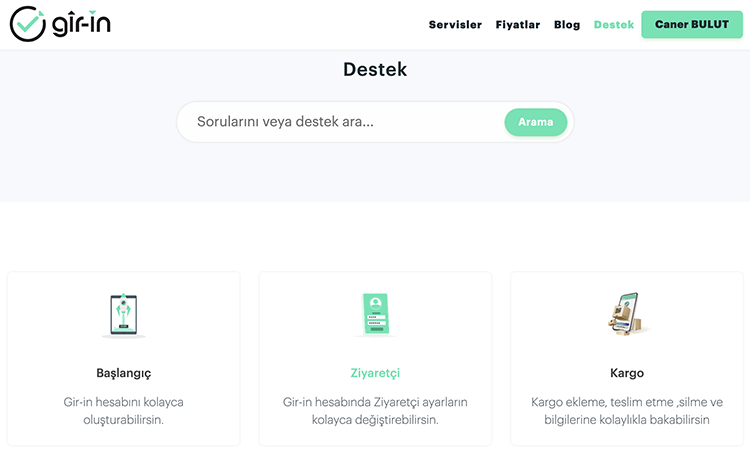The image size is (750, 453).
Task: Open the Başlangıç rocket tablet icon
Action: pos(124,315)
